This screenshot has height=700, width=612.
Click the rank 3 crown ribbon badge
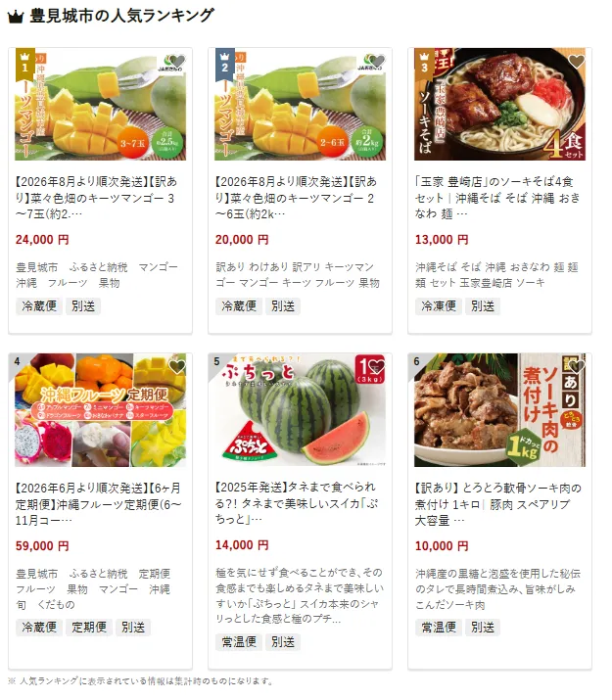(424, 64)
